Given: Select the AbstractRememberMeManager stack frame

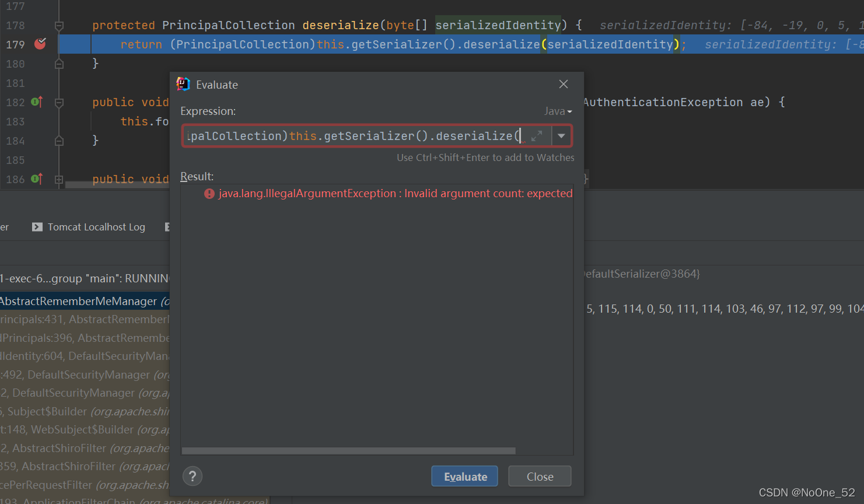Looking at the screenshot, I should point(85,301).
